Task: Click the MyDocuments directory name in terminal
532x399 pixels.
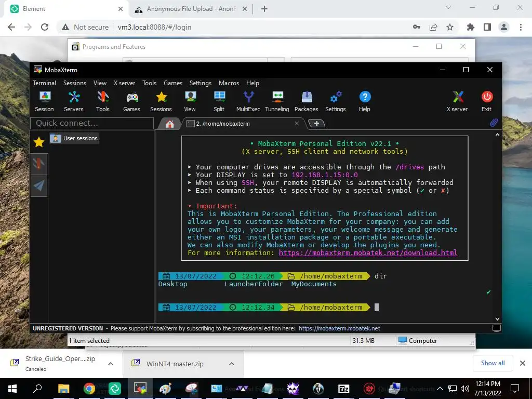Action: pos(314,284)
